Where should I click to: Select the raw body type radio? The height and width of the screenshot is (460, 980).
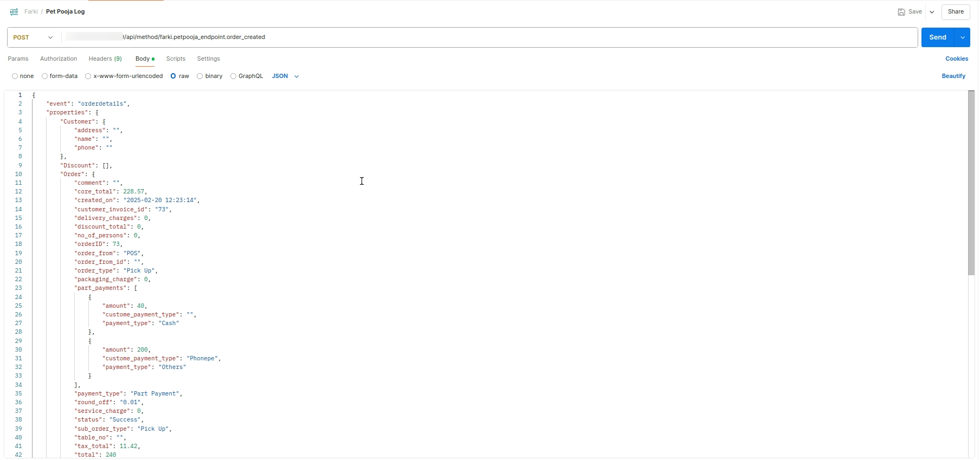click(x=173, y=76)
